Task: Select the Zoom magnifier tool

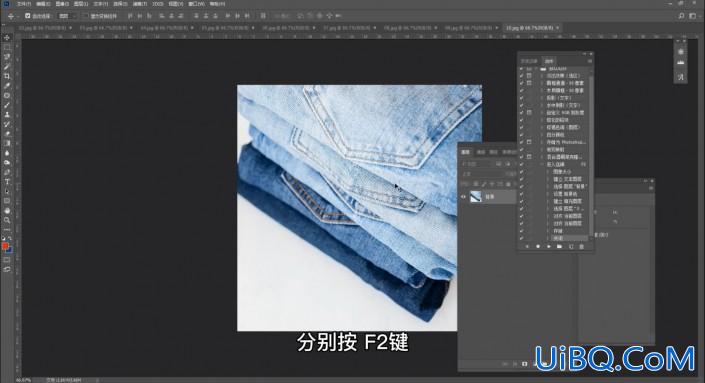Action: (x=7, y=220)
